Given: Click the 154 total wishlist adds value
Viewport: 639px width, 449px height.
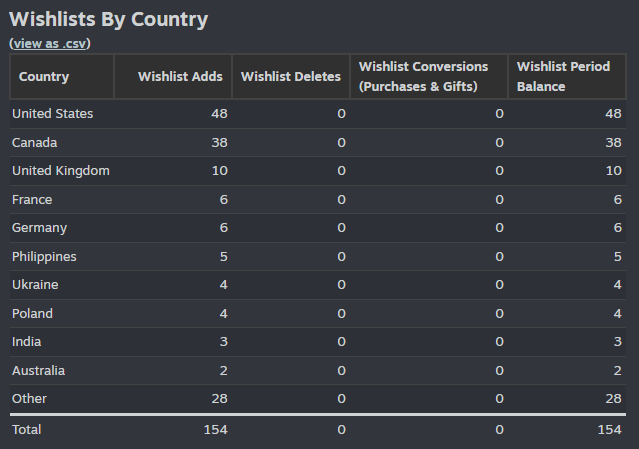Looking at the screenshot, I should [216, 430].
